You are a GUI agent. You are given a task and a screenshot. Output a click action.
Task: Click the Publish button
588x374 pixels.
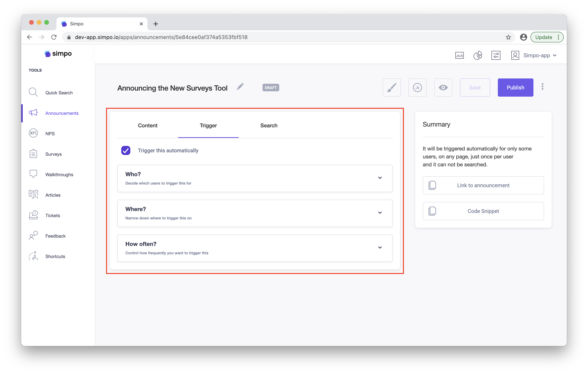click(515, 88)
